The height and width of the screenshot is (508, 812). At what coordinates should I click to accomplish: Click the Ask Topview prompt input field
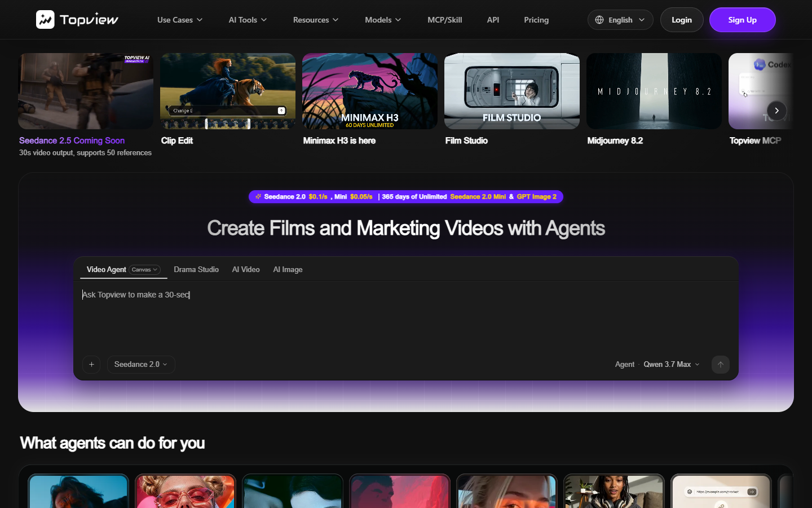[x=406, y=316]
